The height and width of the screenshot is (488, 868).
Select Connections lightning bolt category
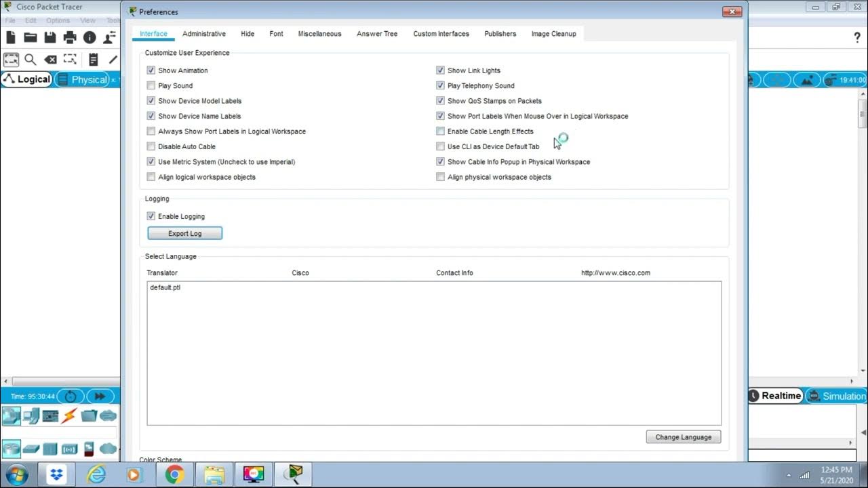click(69, 415)
